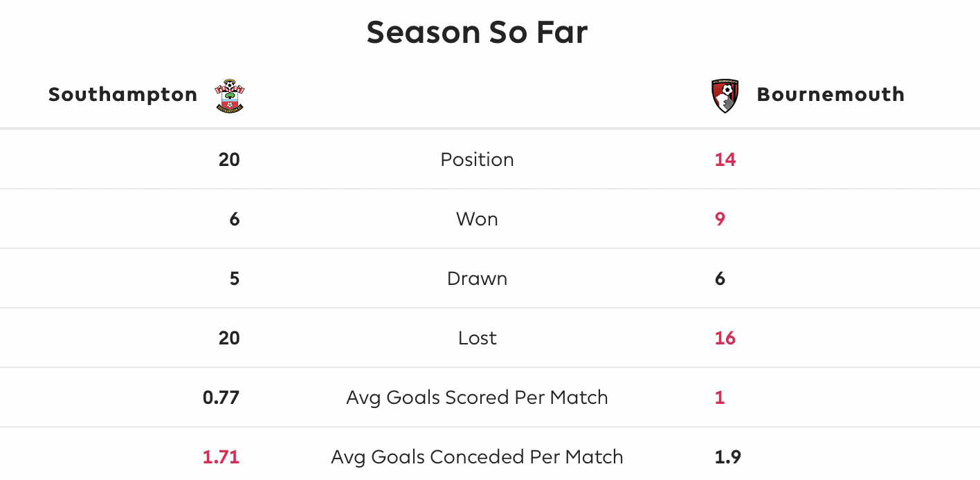
Task: Click Bournemouth's 1.9 goals conceded value
Action: [728, 457]
